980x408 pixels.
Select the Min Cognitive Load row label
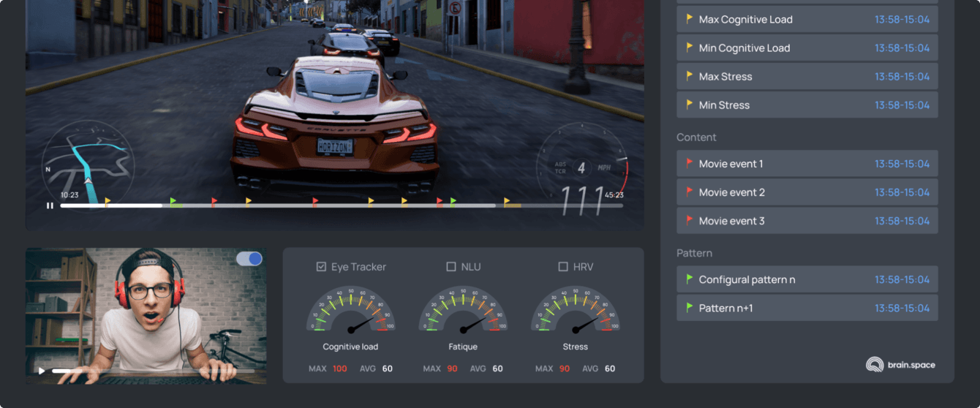click(x=745, y=48)
